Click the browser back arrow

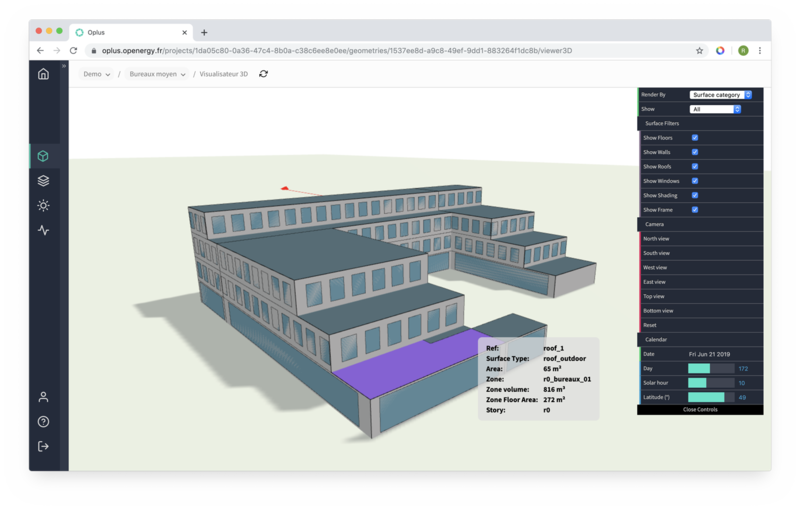40,50
